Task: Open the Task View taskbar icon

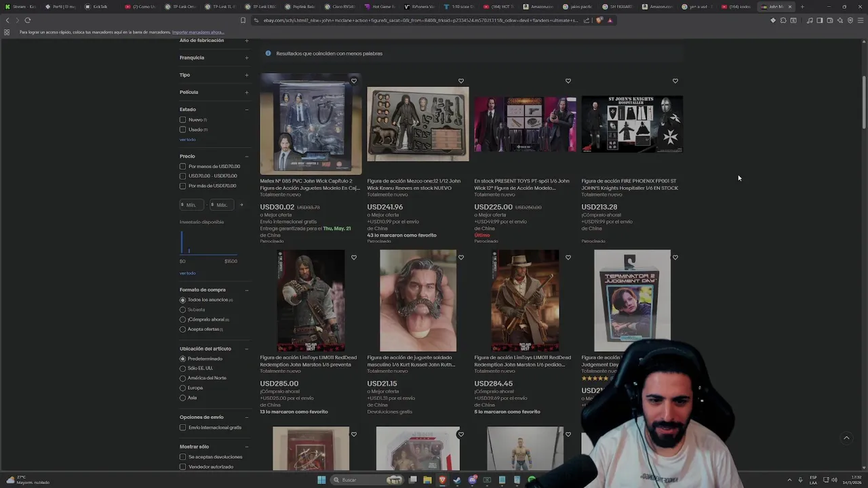Action: pos(412,480)
